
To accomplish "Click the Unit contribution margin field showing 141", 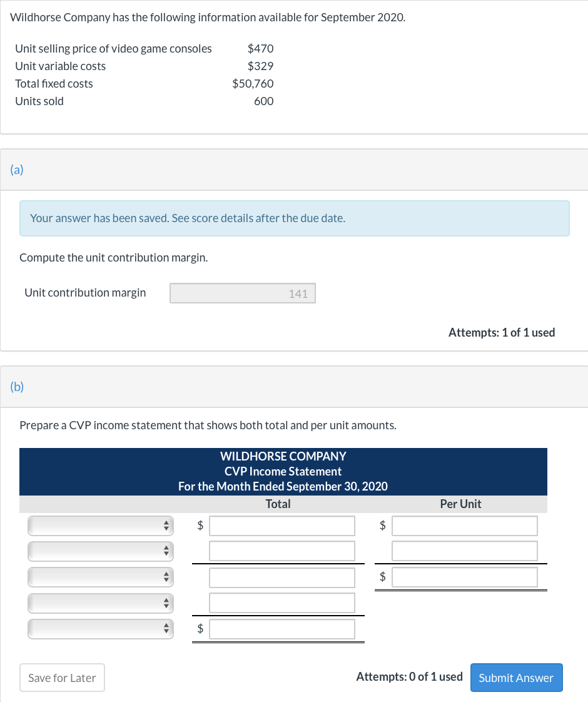I will (x=242, y=292).
